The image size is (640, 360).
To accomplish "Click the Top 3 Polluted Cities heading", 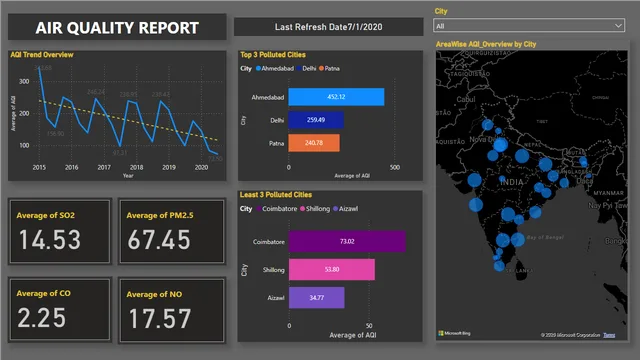I will click(x=273, y=55).
